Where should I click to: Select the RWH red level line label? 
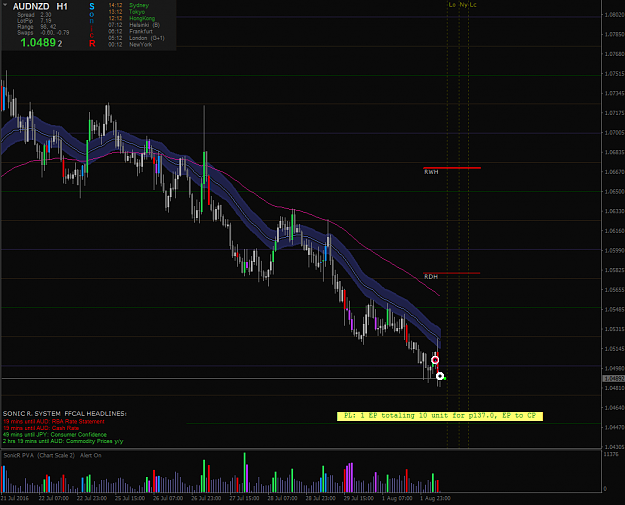point(431,172)
